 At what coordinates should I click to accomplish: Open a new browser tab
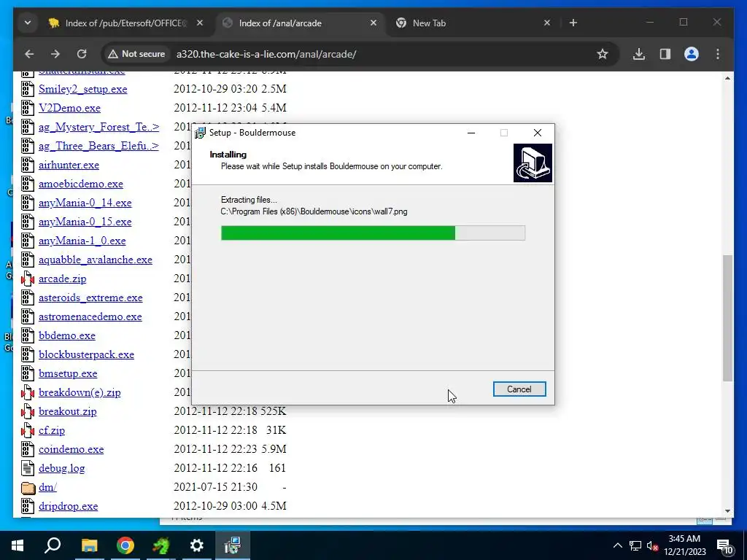click(x=573, y=23)
